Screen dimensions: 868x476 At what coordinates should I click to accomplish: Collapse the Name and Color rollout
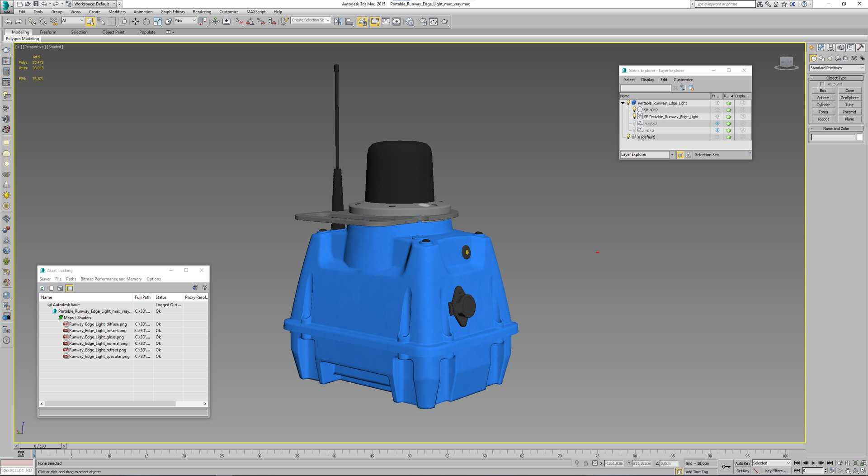click(836, 129)
